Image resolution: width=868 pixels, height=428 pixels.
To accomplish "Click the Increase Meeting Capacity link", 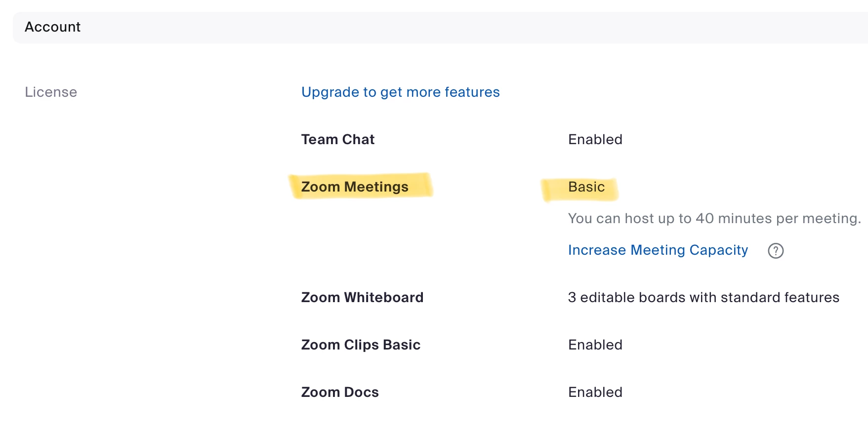I will click(658, 250).
